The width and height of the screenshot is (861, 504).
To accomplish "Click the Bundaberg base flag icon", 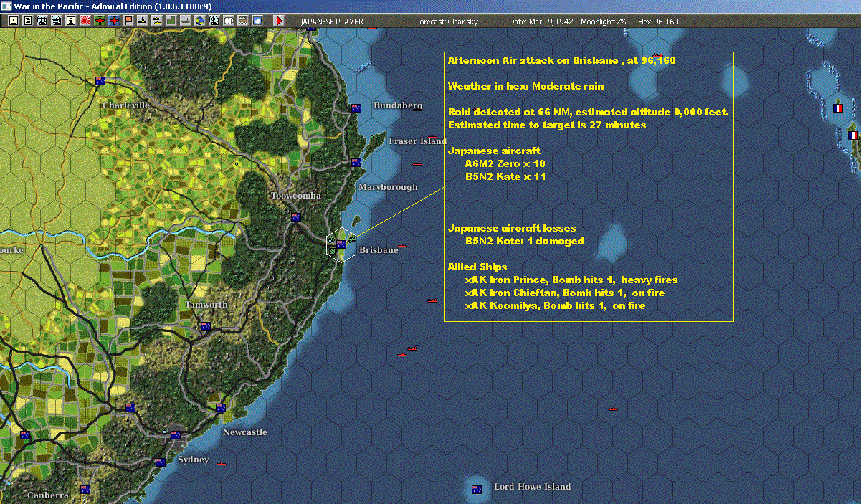I will coord(356,108).
